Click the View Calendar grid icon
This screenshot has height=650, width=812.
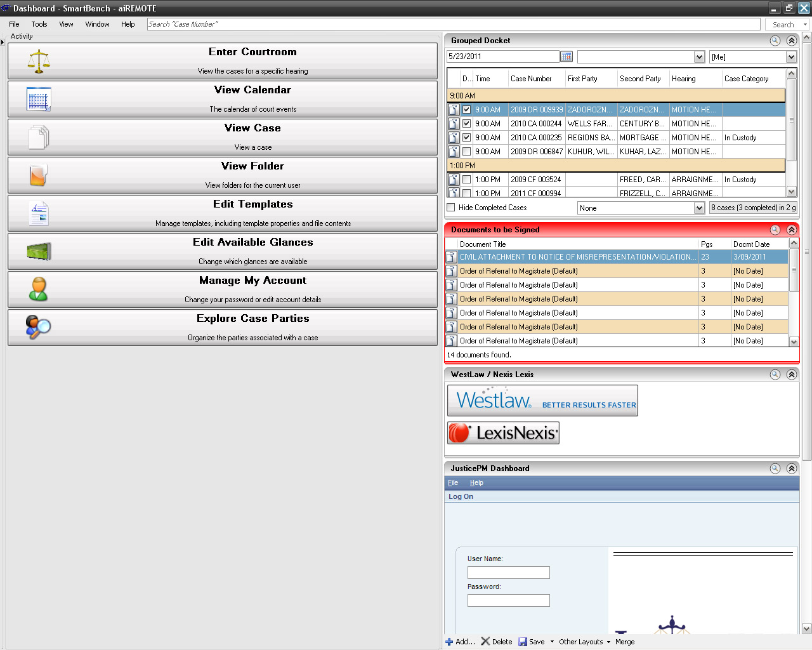39,99
